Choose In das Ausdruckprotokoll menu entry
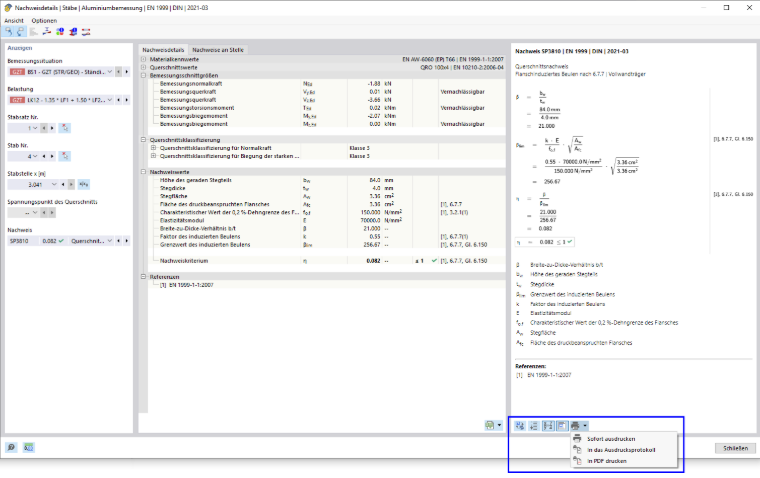Viewport: 760px width, 478px height. point(624,450)
